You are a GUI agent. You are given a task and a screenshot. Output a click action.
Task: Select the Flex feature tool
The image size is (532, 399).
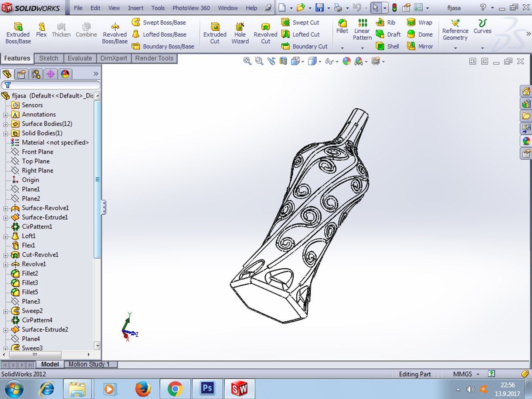[41, 30]
